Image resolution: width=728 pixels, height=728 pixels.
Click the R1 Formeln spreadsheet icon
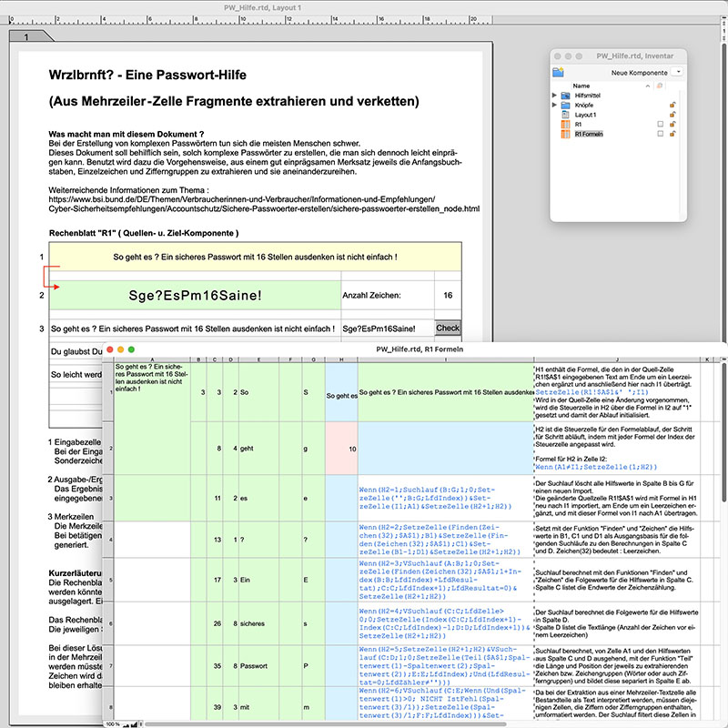[566, 135]
